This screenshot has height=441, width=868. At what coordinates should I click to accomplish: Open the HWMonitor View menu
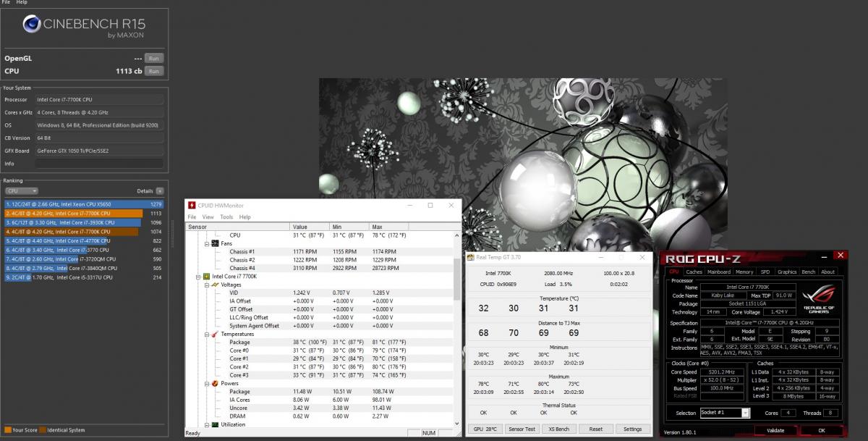coord(208,217)
